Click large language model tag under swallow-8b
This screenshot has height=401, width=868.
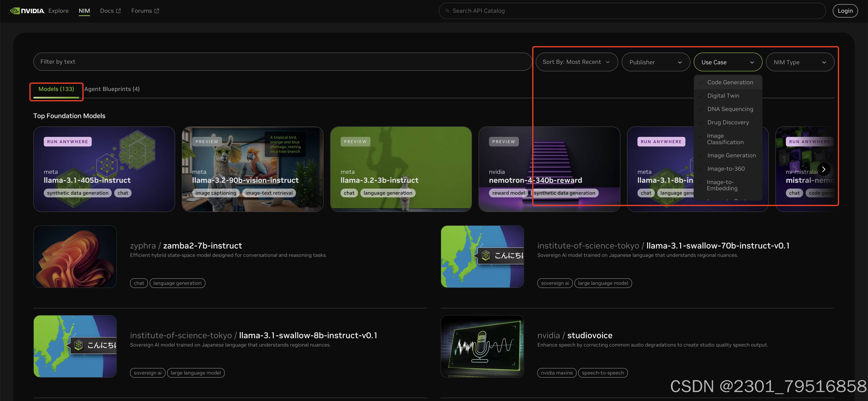(196, 373)
